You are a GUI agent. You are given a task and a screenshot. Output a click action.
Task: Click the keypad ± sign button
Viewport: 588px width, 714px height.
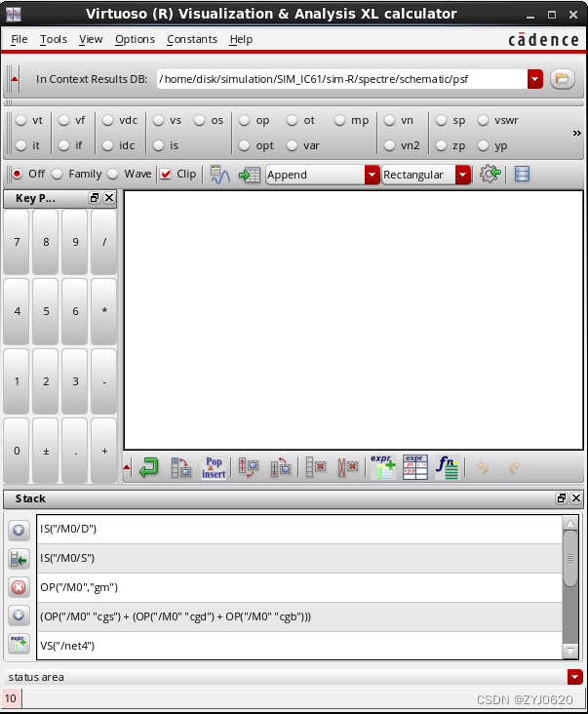(x=46, y=451)
